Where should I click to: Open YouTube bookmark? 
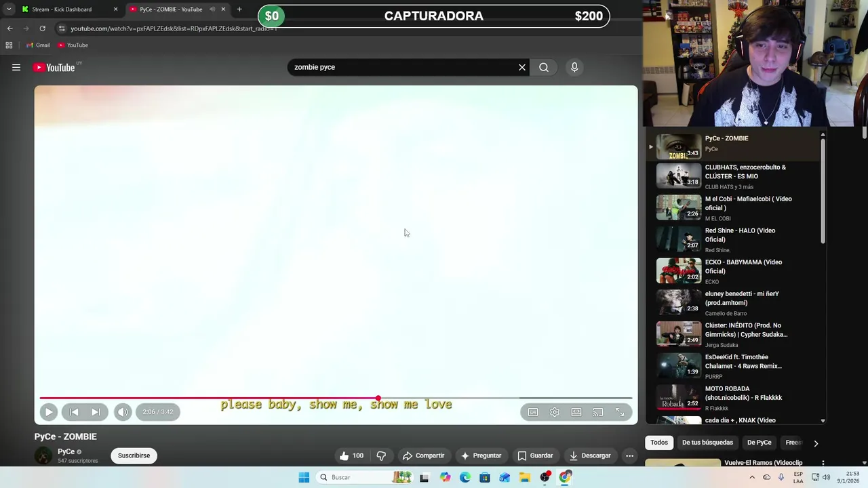(x=73, y=45)
